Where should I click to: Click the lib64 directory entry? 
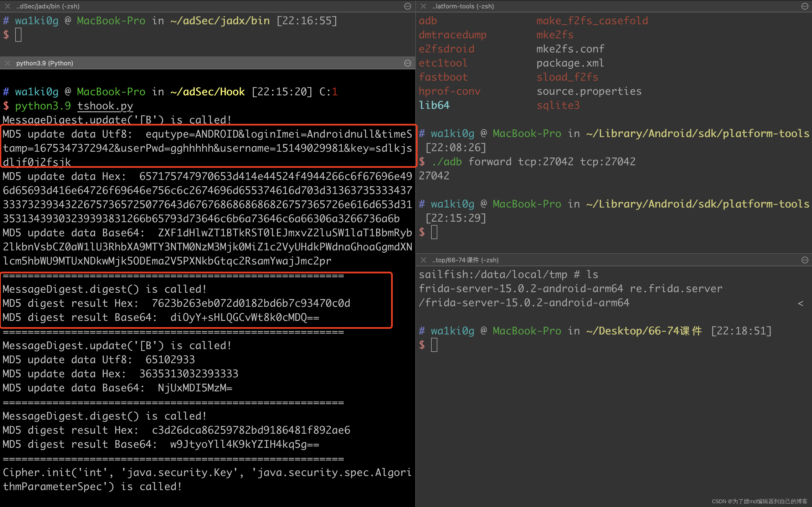tap(434, 105)
